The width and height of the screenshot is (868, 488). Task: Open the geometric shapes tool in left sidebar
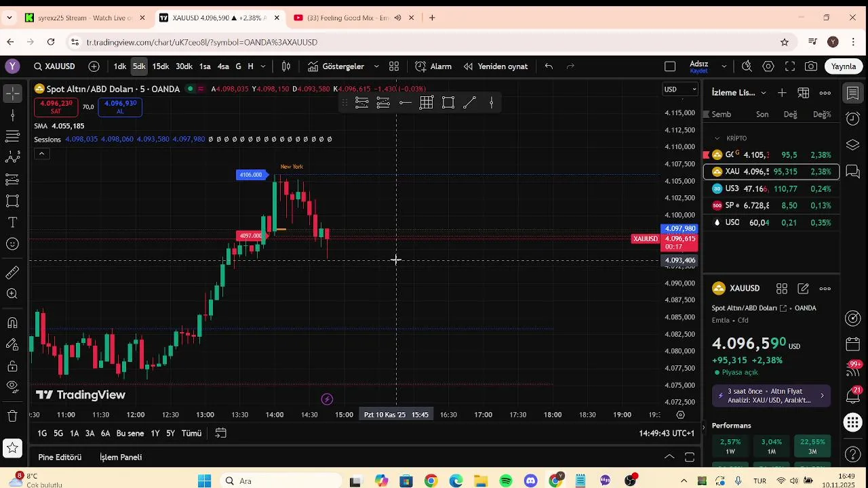[12, 201]
